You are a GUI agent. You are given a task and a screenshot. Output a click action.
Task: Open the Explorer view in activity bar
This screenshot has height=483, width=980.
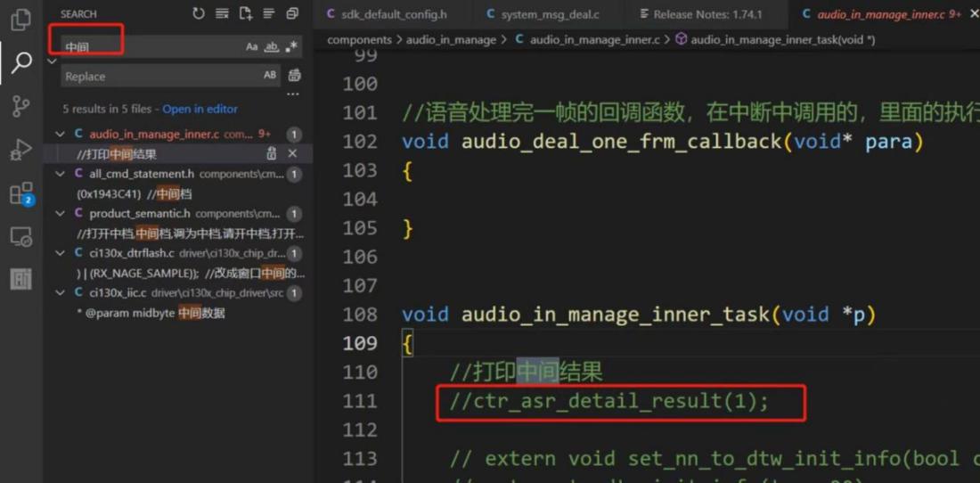click(20, 20)
